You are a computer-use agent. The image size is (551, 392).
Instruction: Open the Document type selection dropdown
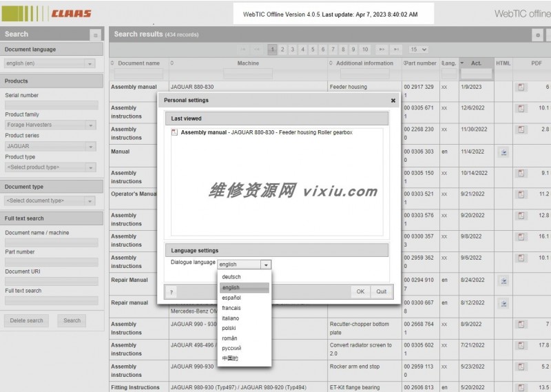point(50,200)
